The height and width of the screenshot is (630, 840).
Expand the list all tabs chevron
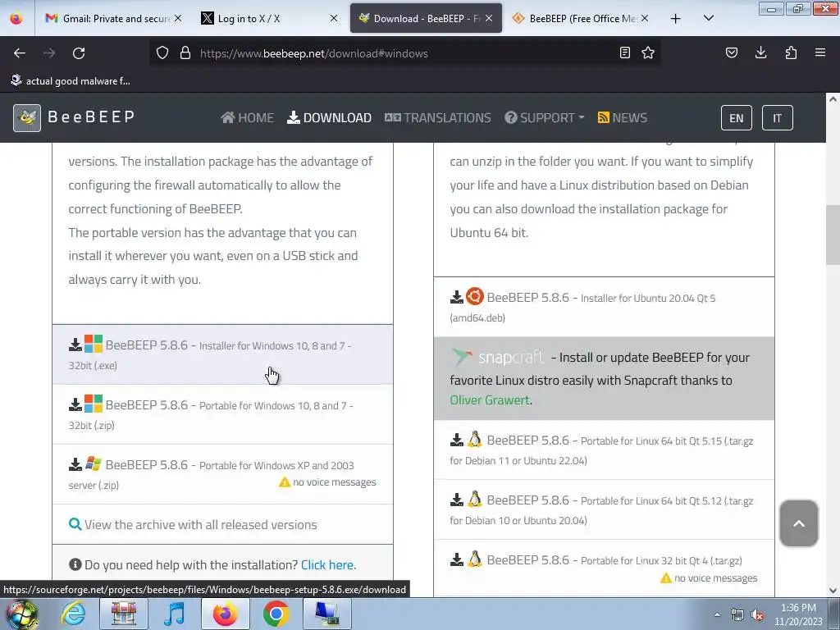(x=708, y=18)
